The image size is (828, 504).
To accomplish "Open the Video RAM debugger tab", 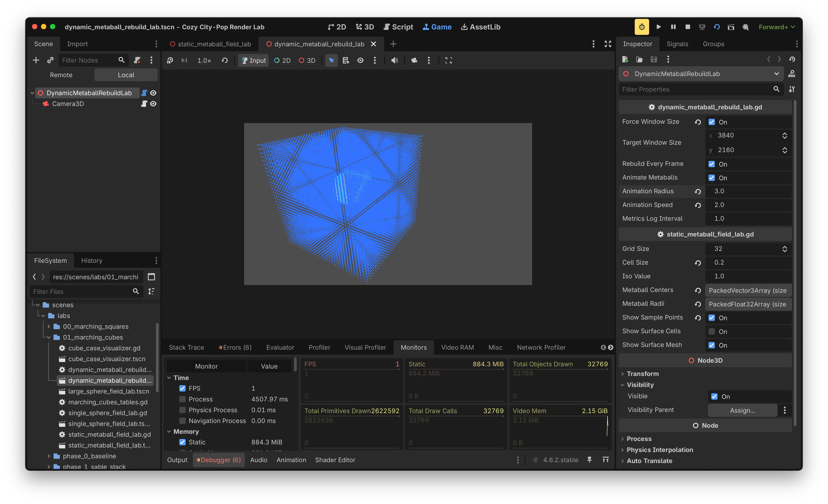I will pos(457,347).
